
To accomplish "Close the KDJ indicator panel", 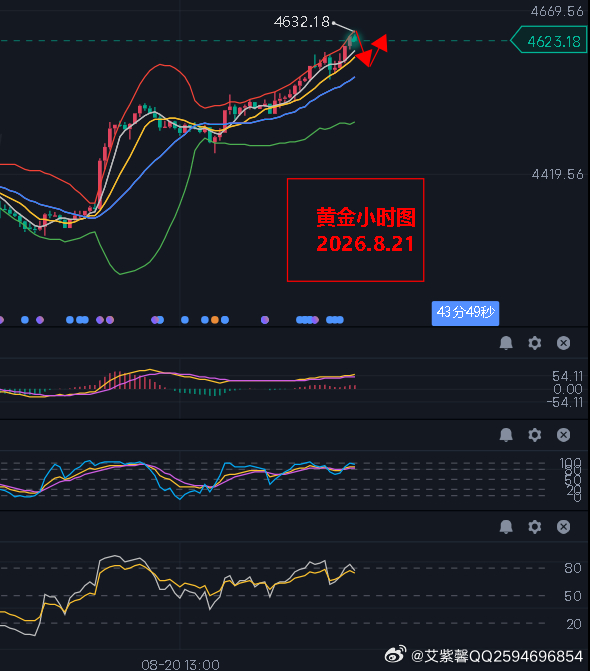I will click(x=563, y=435).
